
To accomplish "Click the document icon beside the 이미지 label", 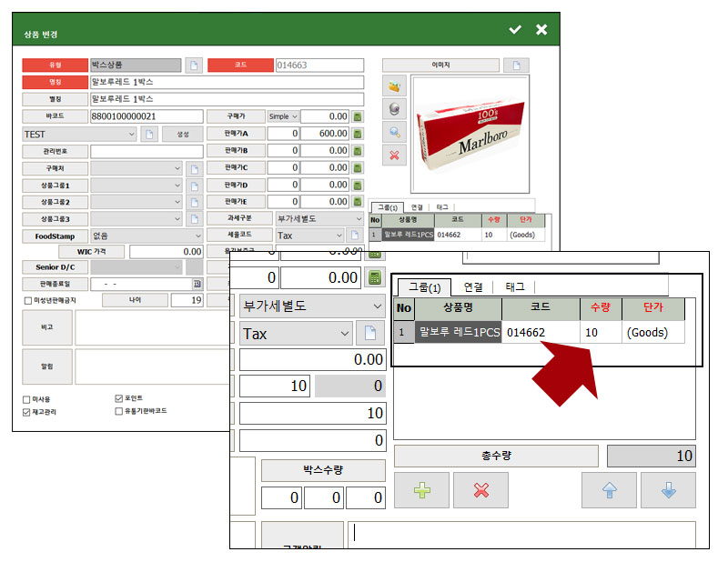I will point(516,65).
